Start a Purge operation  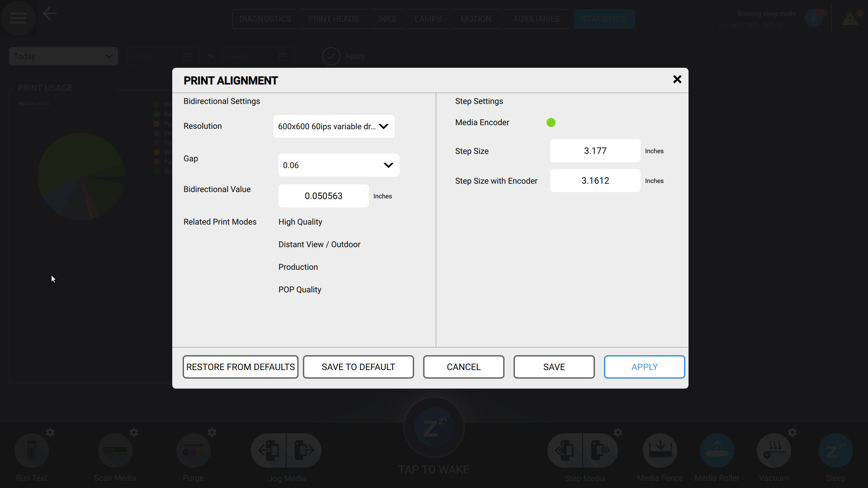point(193,450)
